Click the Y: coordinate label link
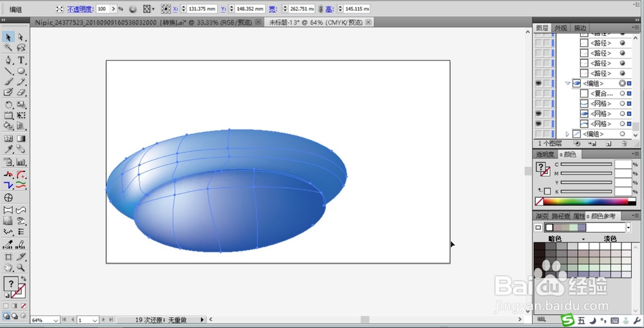 223,8
